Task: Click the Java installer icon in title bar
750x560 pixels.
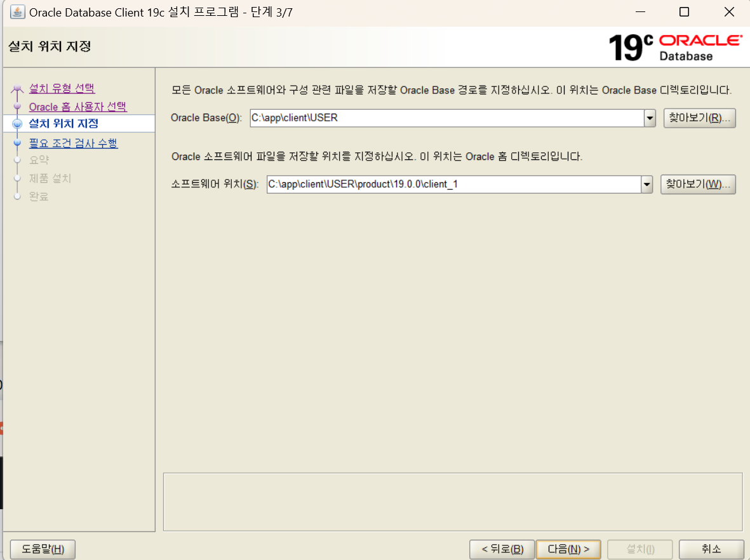Action: pos(18,12)
